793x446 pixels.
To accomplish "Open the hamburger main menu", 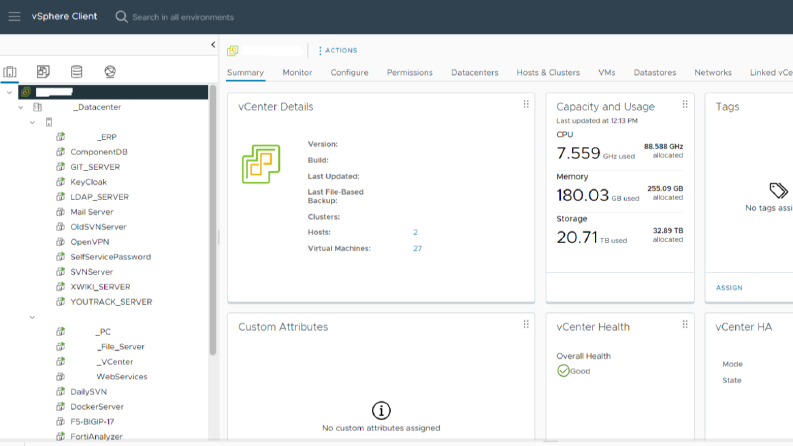I will pos(14,17).
